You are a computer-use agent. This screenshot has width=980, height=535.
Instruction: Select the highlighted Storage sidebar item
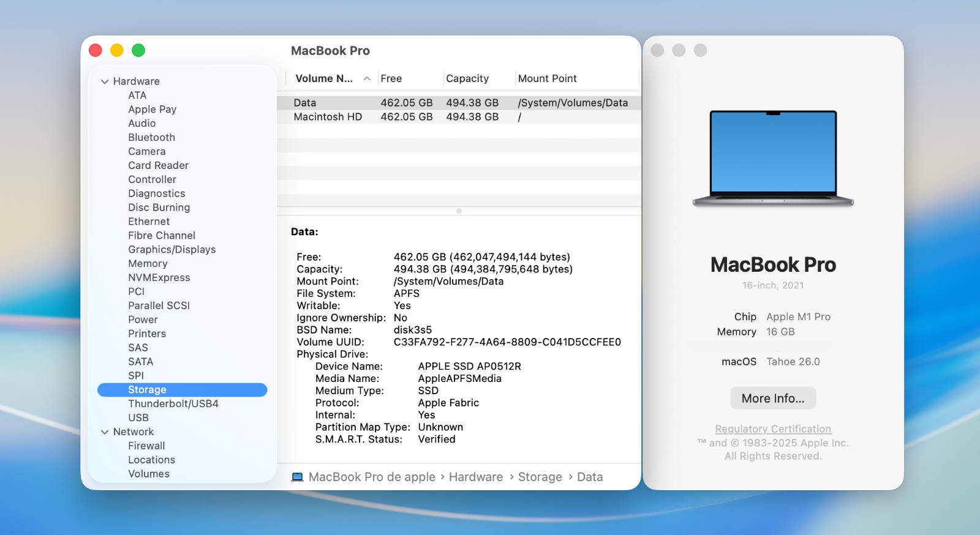(x=183, y=390)
